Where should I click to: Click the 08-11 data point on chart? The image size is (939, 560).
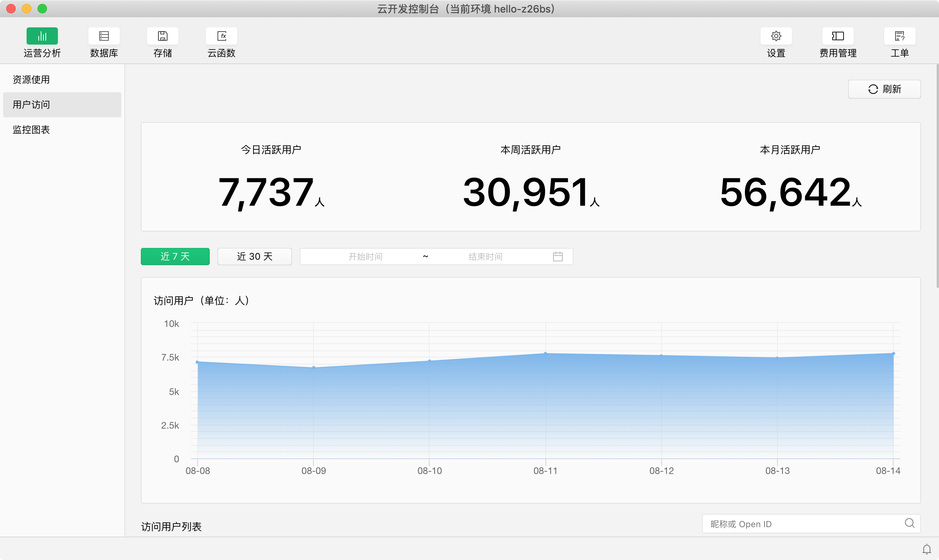(545, 354)
